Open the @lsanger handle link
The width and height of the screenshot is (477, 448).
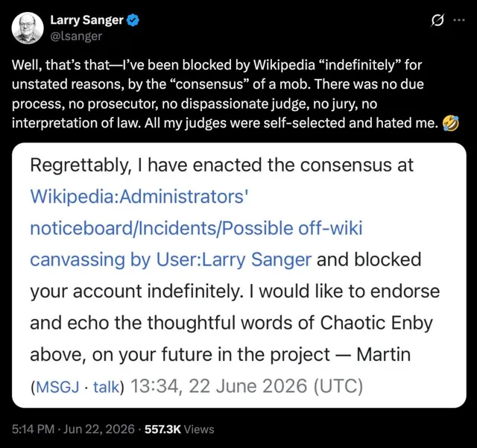point(75,37)
